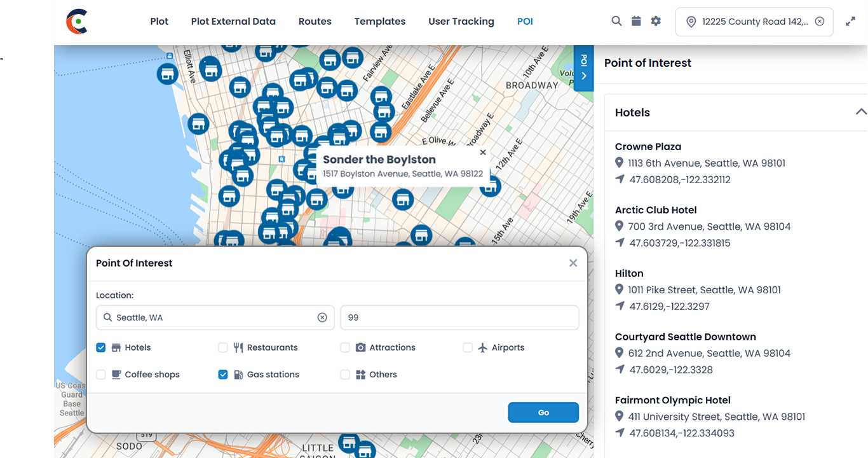Image resolution: width=868 pixels, height=458 pixels.
Task: Click address 1113 6th Avenue, Seattle
Action: click(707, 163)
